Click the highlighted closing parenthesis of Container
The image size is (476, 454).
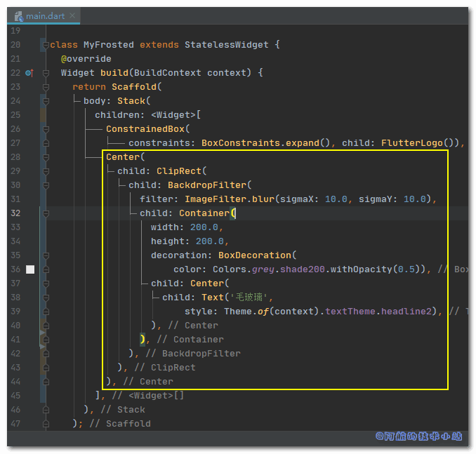[143, 340]
